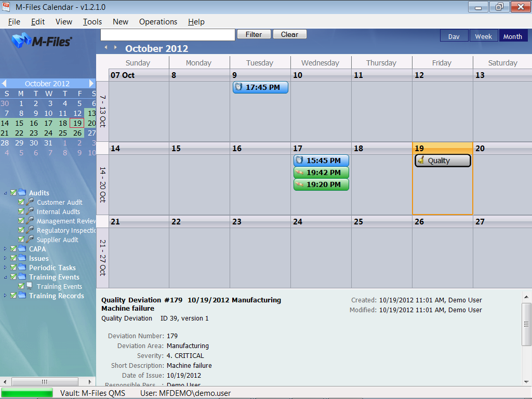Image resolution: width=532 pixels, height=399 pixels.
Task: Switch to Week view tab
Action: (483, 36)
